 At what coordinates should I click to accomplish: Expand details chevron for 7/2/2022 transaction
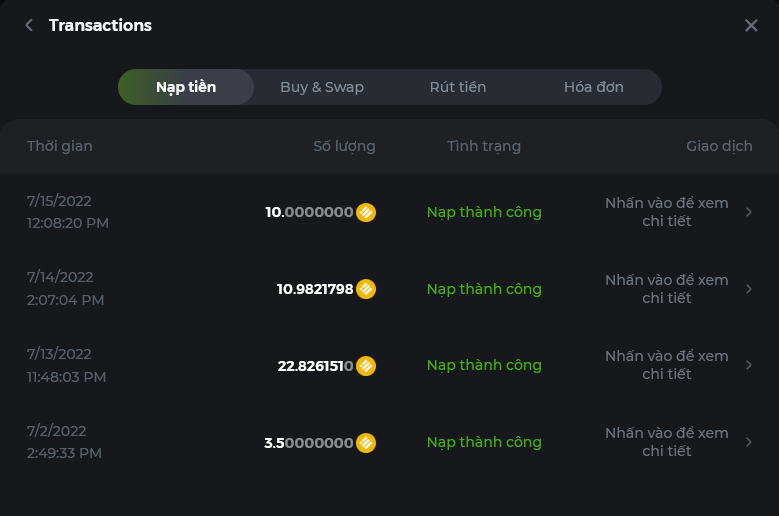(749, 442)
